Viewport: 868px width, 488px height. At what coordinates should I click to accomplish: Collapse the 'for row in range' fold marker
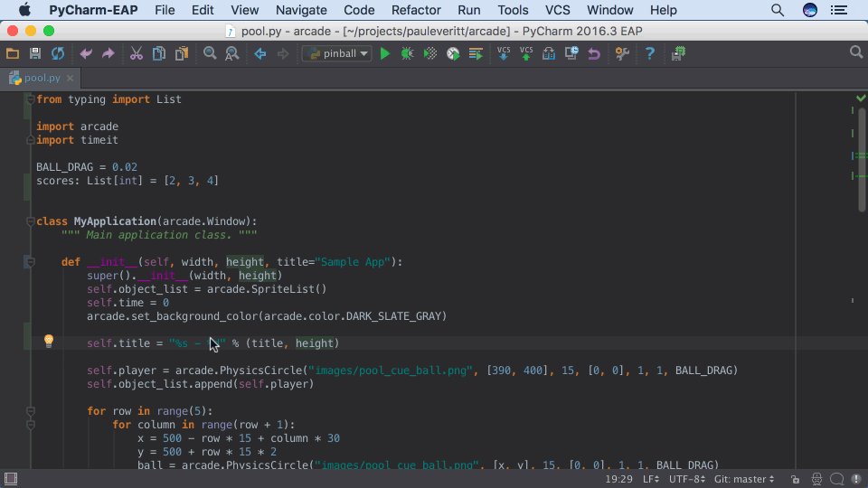pos(31,411)
